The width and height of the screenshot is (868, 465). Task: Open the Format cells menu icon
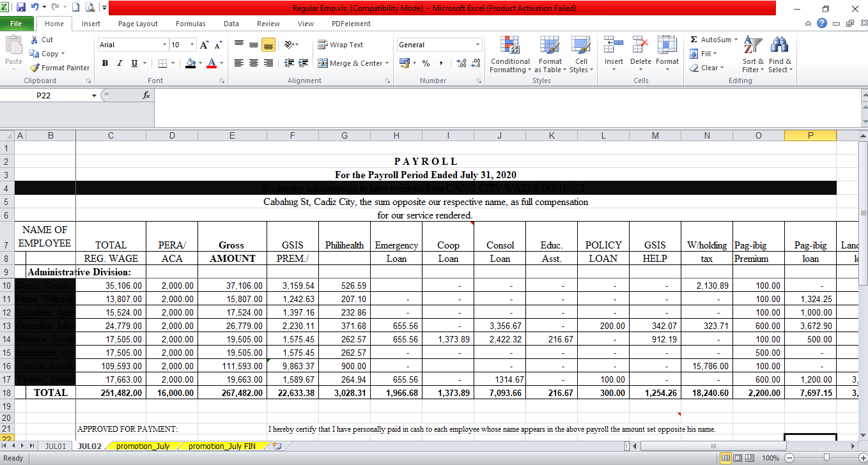coord(667,45)
